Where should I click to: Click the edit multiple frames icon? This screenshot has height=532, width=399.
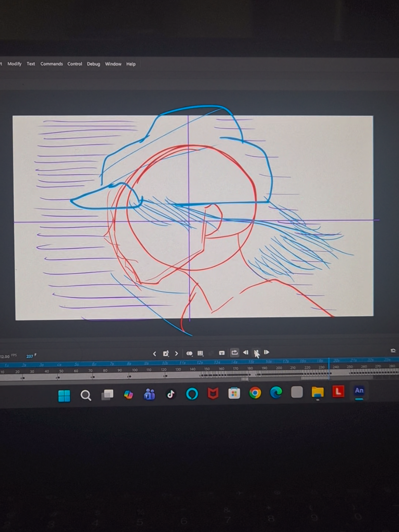(201, 353)
